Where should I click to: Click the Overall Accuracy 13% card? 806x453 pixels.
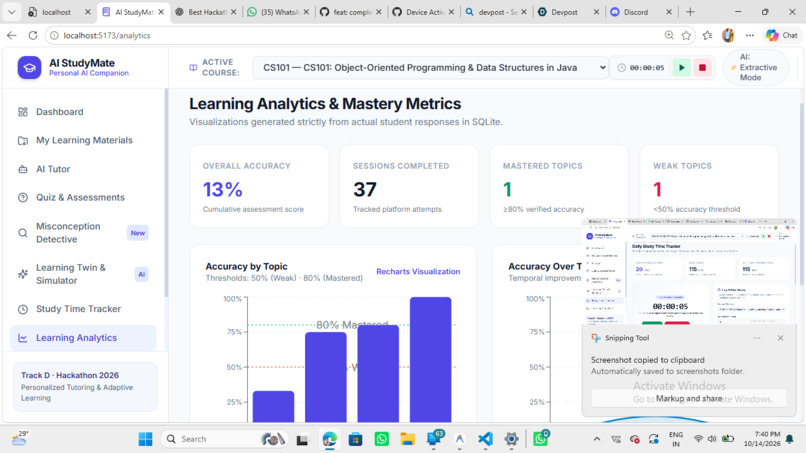pyautogui.click(x=259, y=186)
